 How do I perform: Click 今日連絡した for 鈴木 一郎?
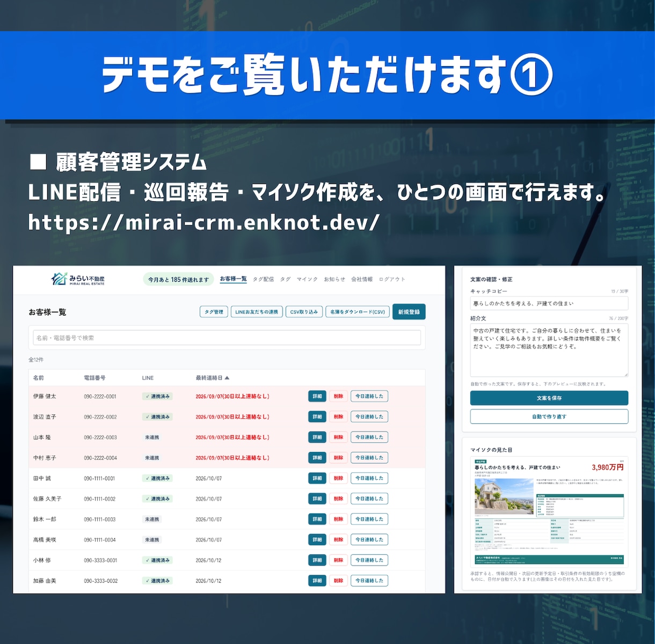point(369,519)
